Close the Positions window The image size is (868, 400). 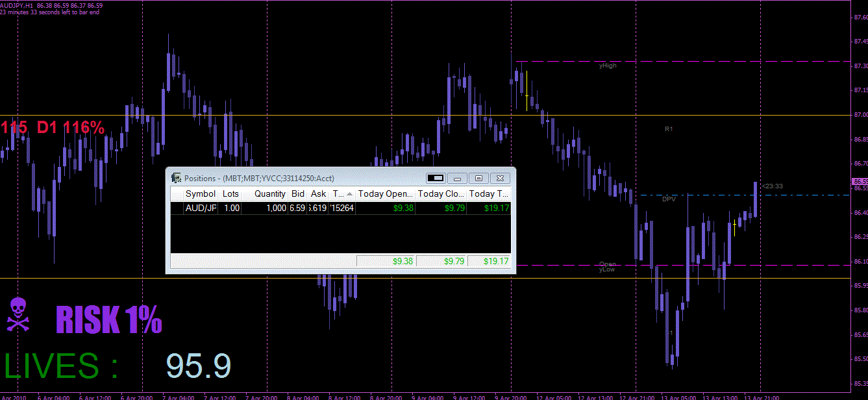click(500, 178)
